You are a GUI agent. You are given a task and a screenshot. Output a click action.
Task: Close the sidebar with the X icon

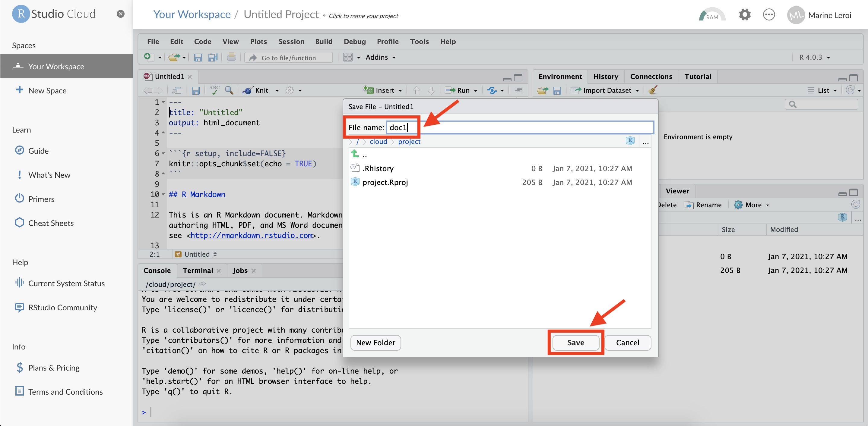click(121, 14)
